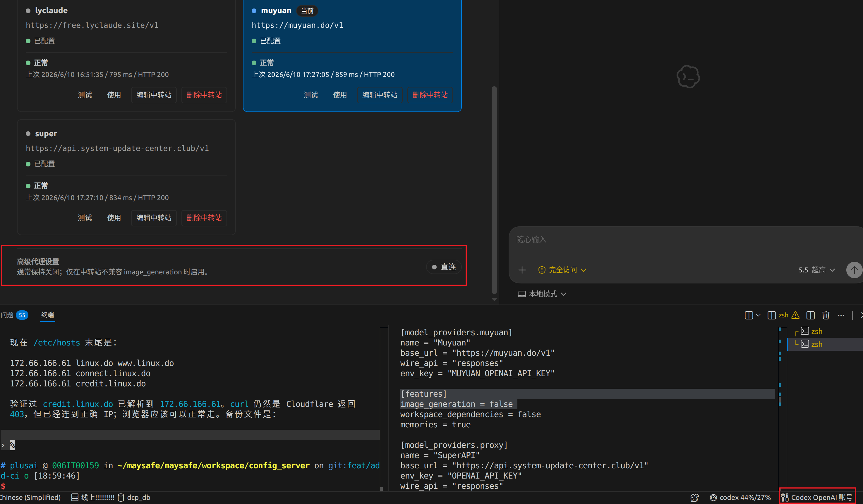Open the new-terminal split icon with dropdown
The image size is (863, 504).
coord(749,315)
